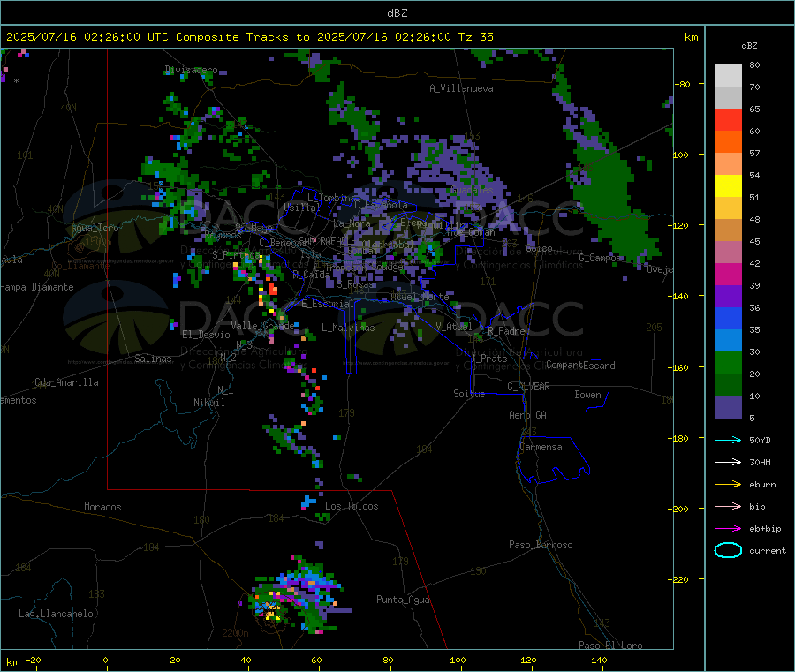Click the Los_Toldos map label
Screen dimensions: 795x672
click(x=352, y=506)
